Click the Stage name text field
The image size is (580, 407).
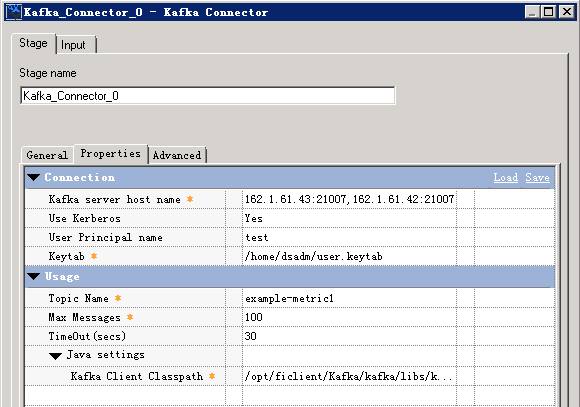point(208,96)
